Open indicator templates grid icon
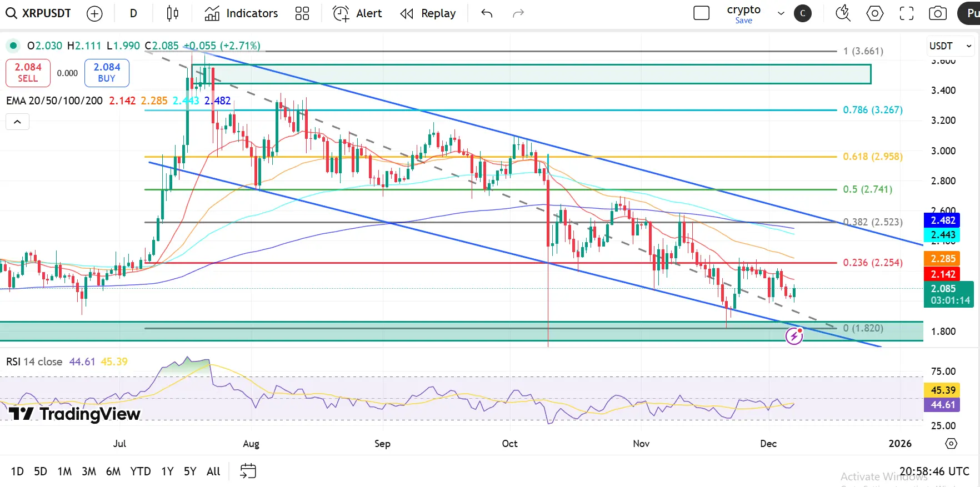The width and height of the screenshot is (980, 487). coord(302,13)
